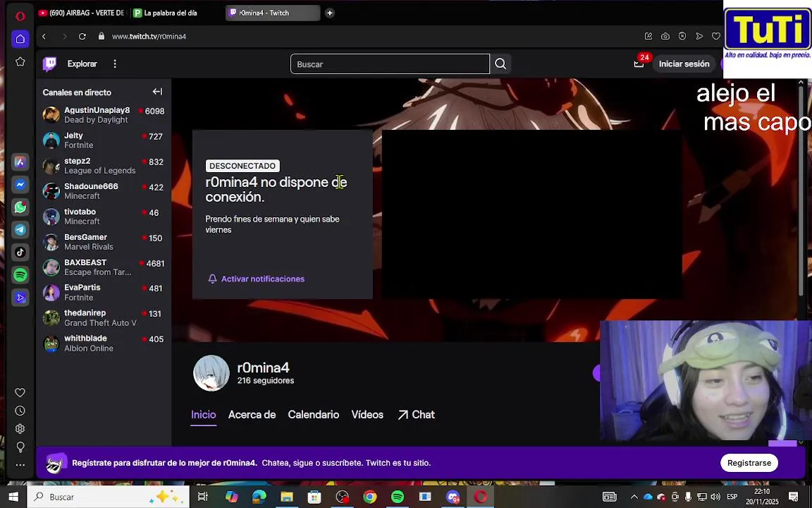Open Messenger in Opera sidebar

(20, 185)
